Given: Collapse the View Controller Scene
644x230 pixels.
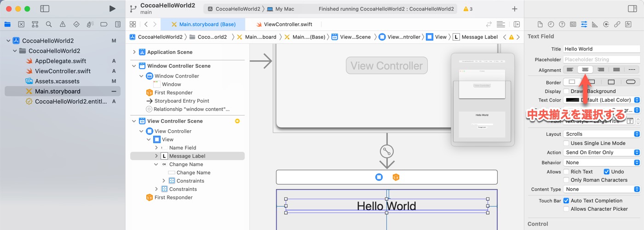Looking at the screenshot, I should click(x=134, y=121).
